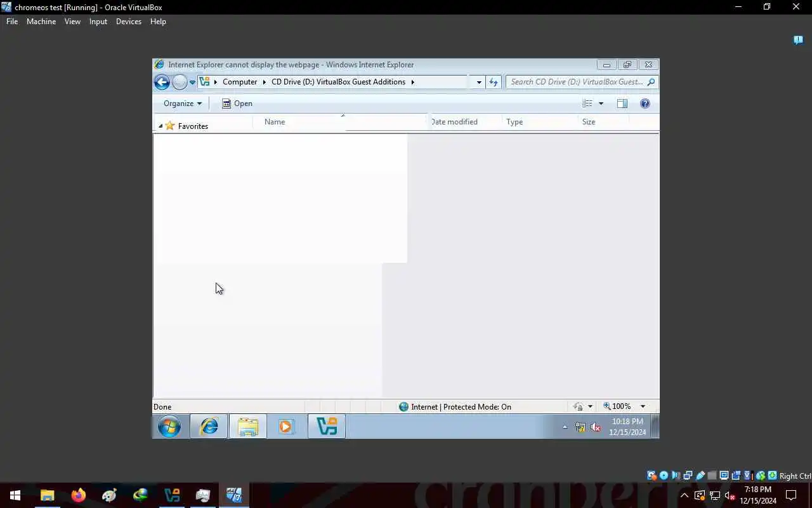Expand the arrow after Computer breadcrumb

click(264, 82)
